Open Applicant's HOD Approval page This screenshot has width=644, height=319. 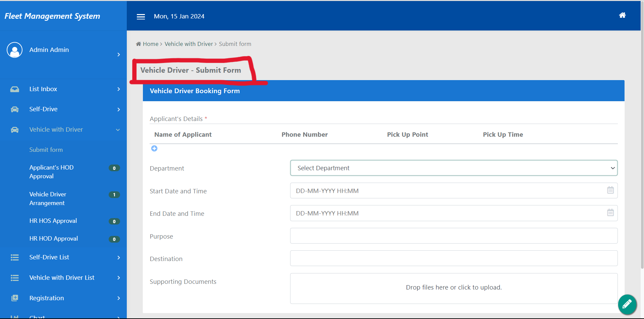point(51,172)
